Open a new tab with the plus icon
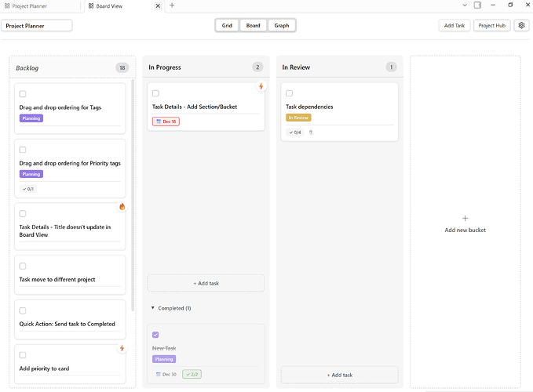Viewport: 533px width, 392px height. click(x=173, y=5)
